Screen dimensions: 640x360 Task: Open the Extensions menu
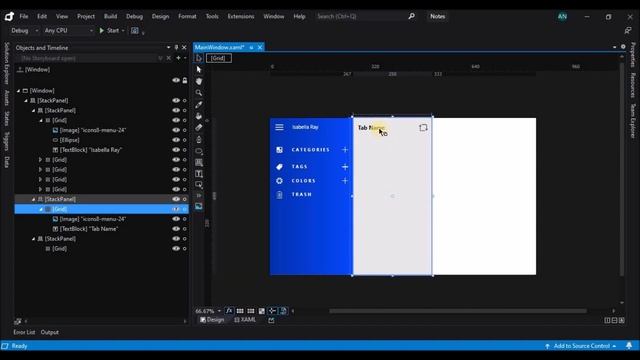tap(241, 16)
